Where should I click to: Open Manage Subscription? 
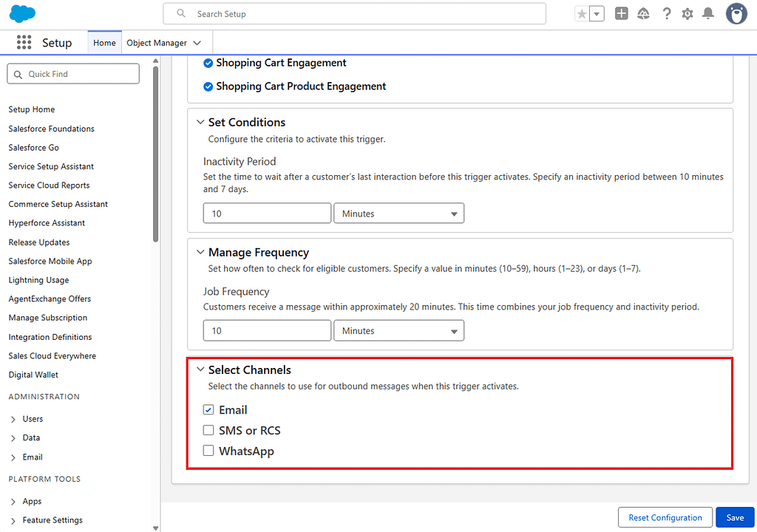(48, 318)
